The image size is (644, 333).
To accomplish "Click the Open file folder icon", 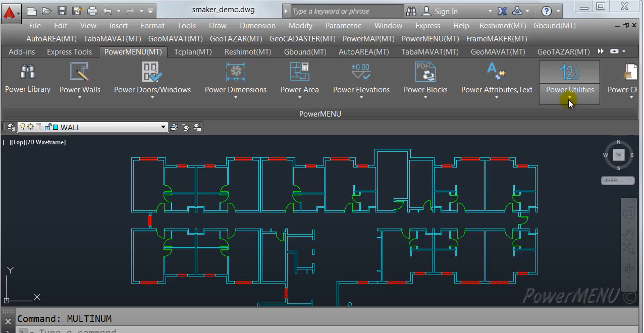I will click(x=46, y=11).
